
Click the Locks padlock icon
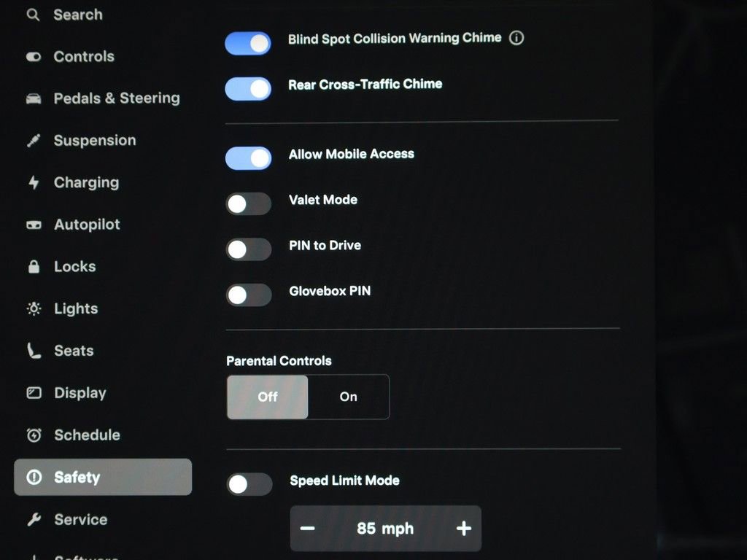32,266
